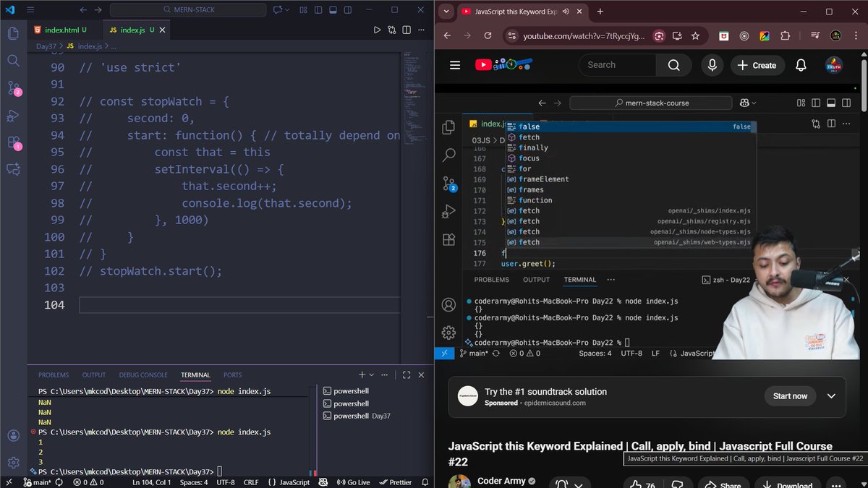Run the code with the editor play button
The image size is (868, 488).
point(377,30)
